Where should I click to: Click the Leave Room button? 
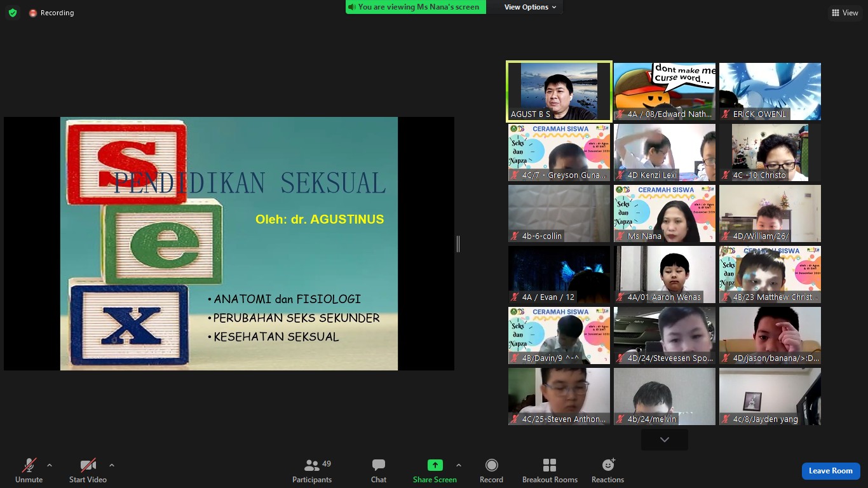pyautogui.click(x=830, y=471)
